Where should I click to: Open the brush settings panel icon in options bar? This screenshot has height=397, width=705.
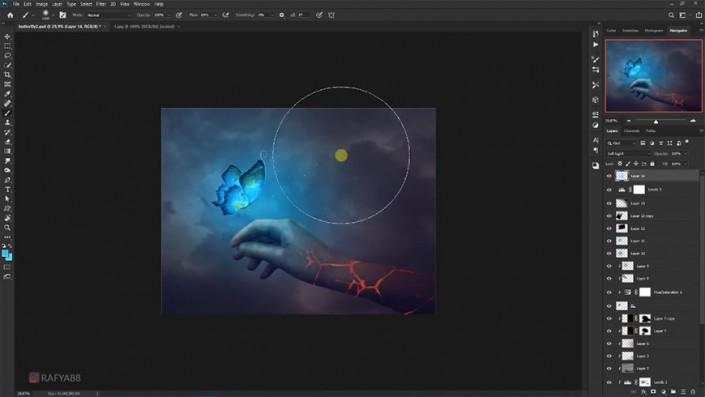point(62,15)
